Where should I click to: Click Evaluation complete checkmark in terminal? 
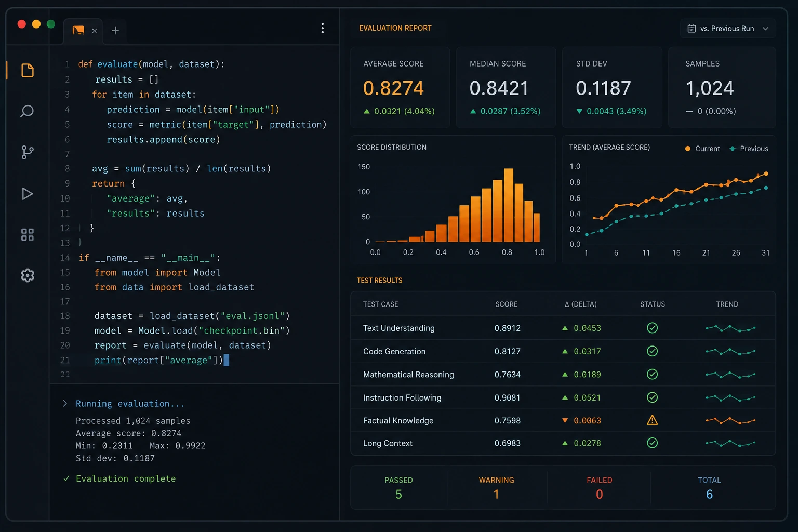[66, 478]
